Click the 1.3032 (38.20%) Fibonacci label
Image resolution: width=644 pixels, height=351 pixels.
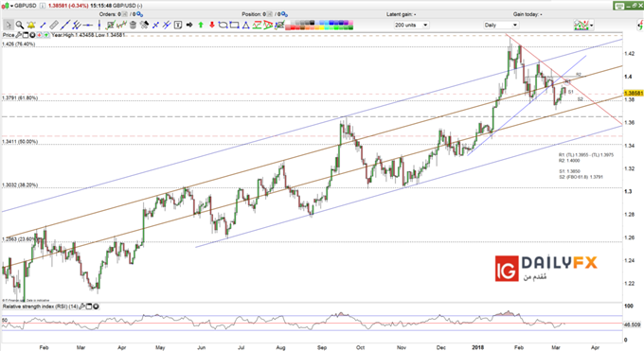pyautogui.click(x=20, y=185)
